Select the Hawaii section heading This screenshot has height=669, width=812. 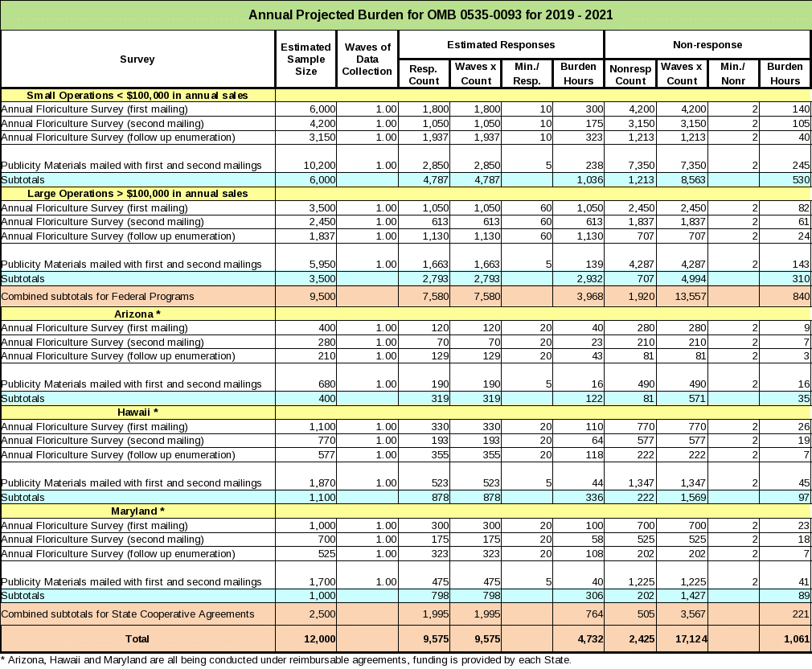pyautogui.click(x=137, y=412)
